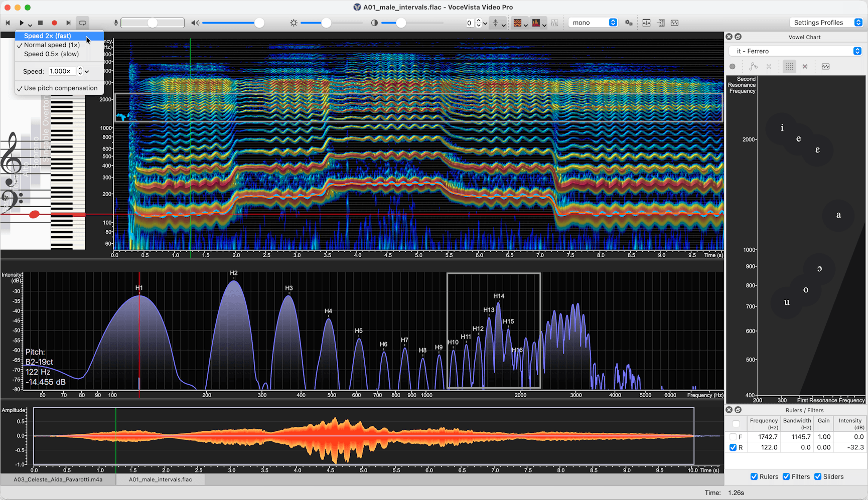Toggle loop playback mode
The image size is (868, 500).
(82, 23)
